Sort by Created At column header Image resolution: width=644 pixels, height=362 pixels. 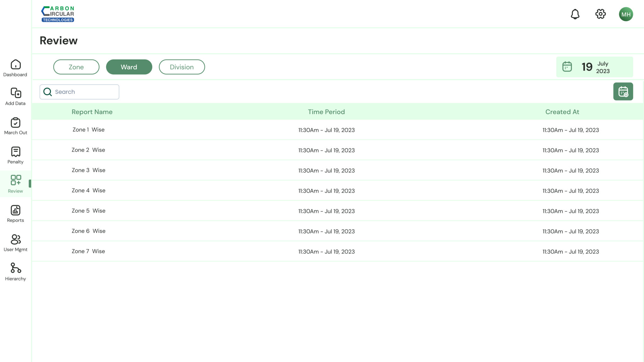pyautogui.click(x=562, y=112)
